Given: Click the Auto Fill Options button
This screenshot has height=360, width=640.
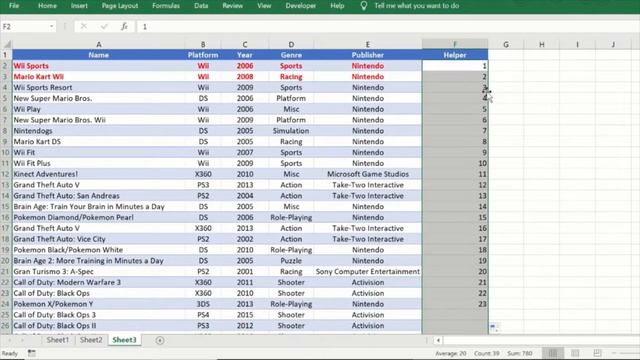Looking at the screenshot, I should coord(494,327).
